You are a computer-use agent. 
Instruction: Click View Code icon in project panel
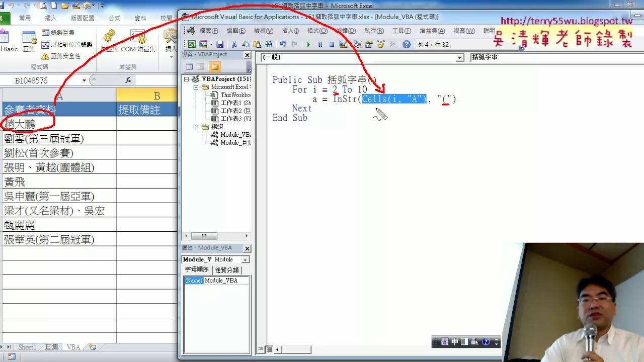(189, 66)
